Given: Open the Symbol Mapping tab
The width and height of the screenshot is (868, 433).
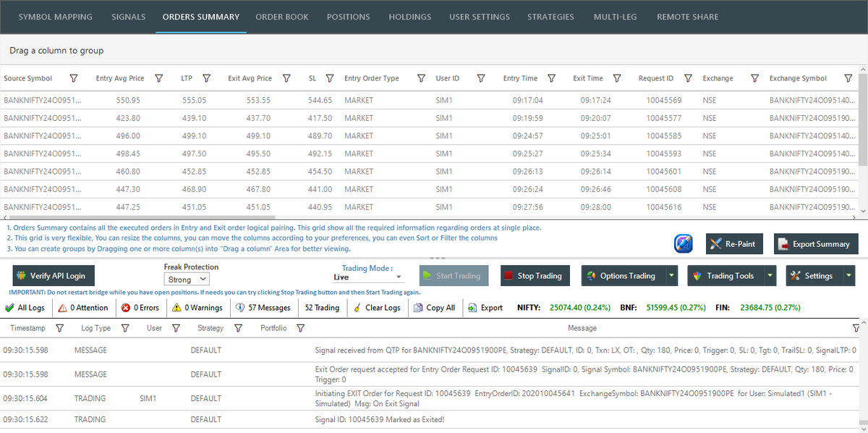Looking at the screenshot, I should tap(55, 17).
